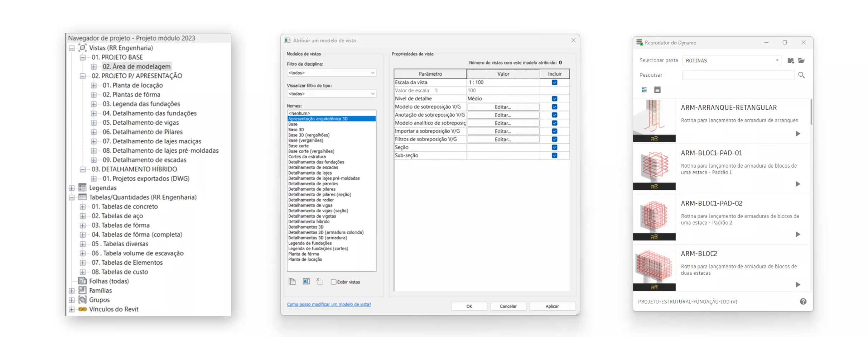Image resolution: width=868 pixels, height=337 pixels.
Task: Select the Base 3D view template
Action: [296, 129]
